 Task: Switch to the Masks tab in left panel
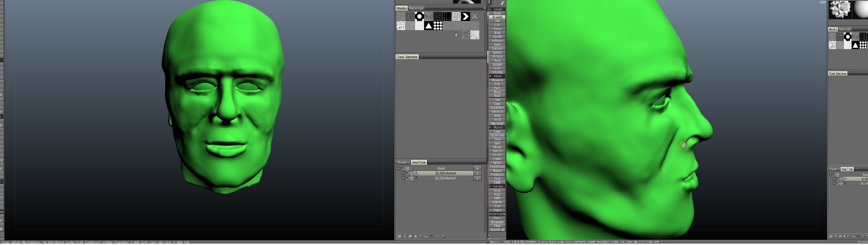[x=402, y=8]
